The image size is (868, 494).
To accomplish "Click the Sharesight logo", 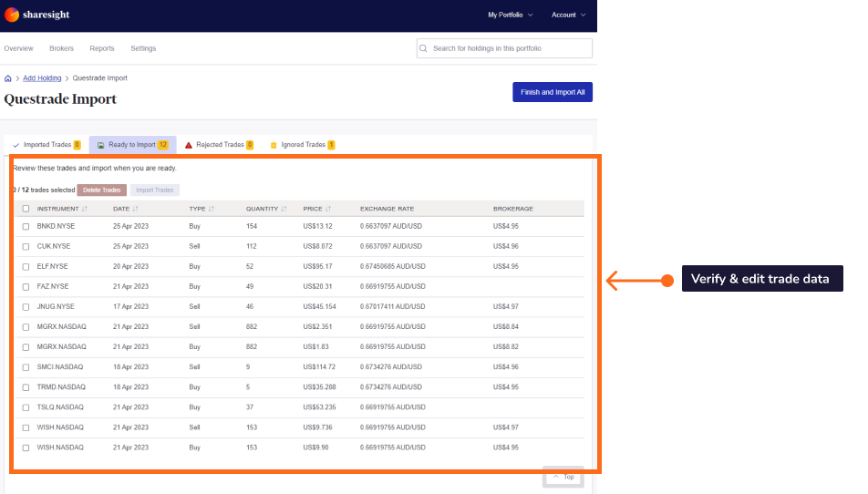I will (x=37, y=15).
